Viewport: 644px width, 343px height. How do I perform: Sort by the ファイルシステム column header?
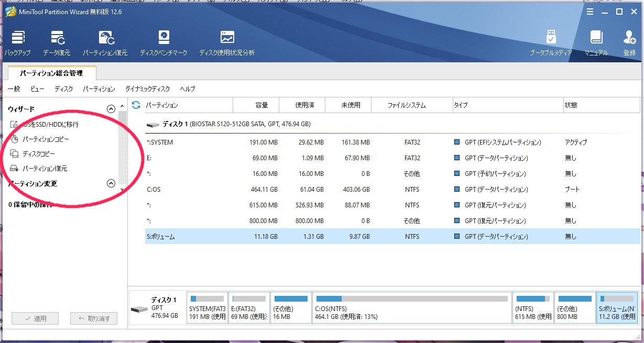tap(406, 105)
